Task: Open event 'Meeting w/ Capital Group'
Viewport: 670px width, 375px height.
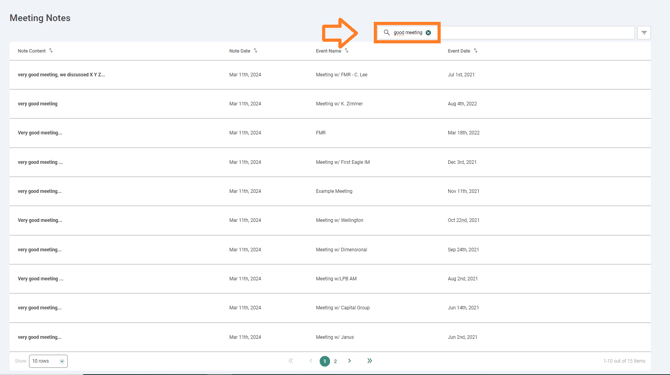Action: click(343, 308)
